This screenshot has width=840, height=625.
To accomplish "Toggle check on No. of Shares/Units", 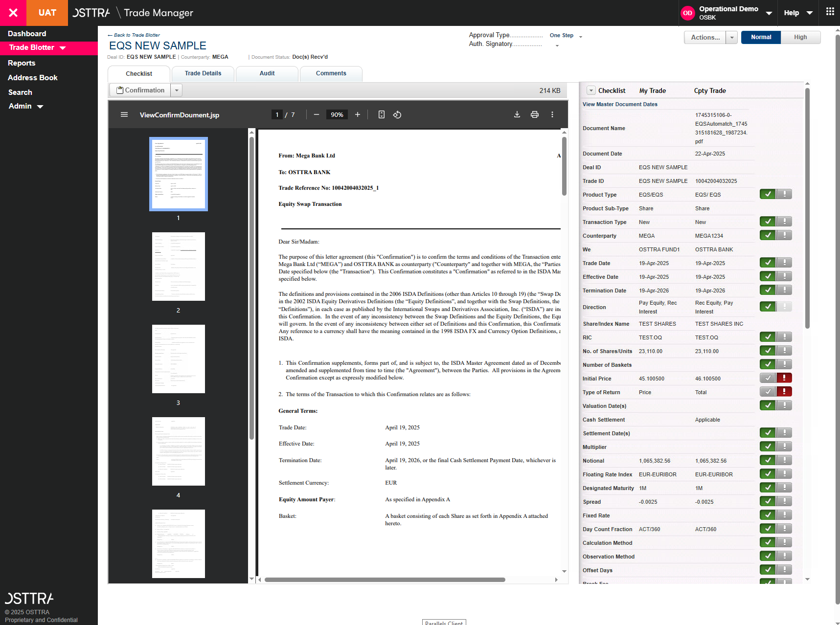I will (x=768, y=351).
